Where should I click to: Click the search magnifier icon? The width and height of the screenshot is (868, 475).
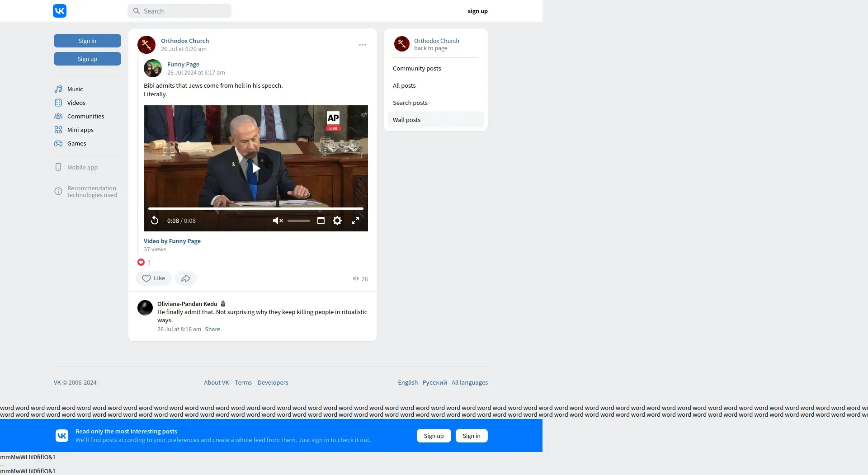coord(137,11)
